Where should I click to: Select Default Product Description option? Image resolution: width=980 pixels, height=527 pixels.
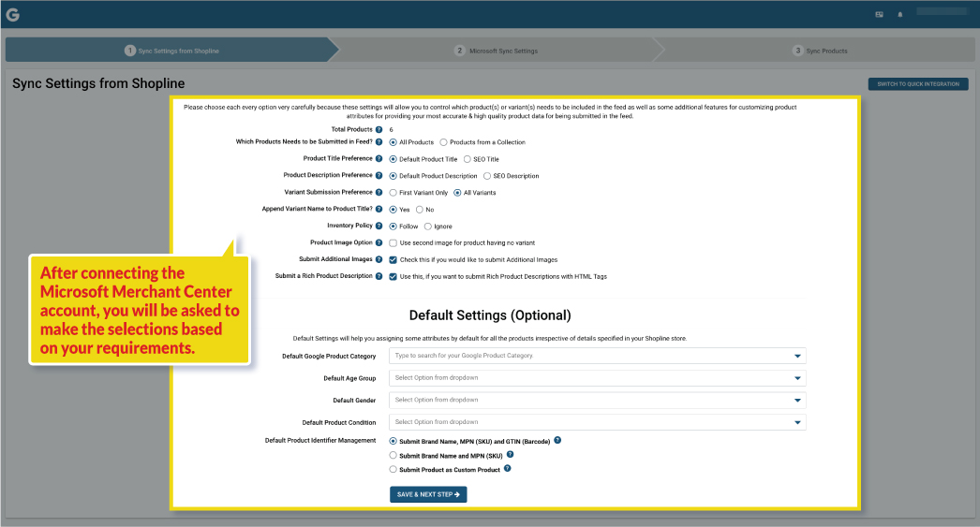pos(393,176)
